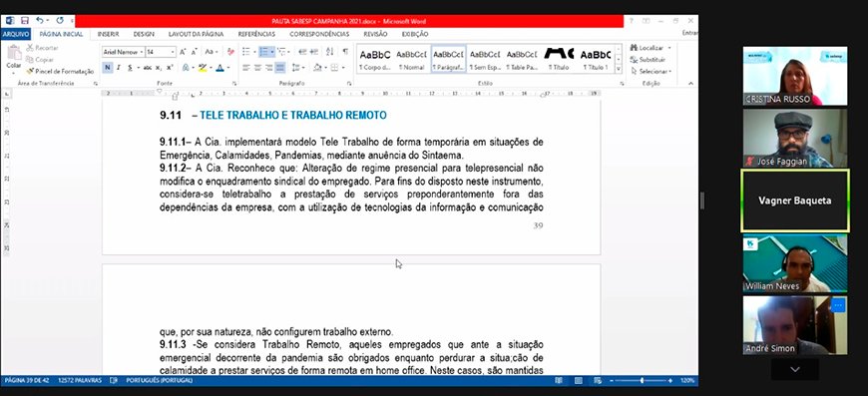Switch to the DESIGN tab
The height and width of the screenshot is (396, 868).
click(144, 34)
